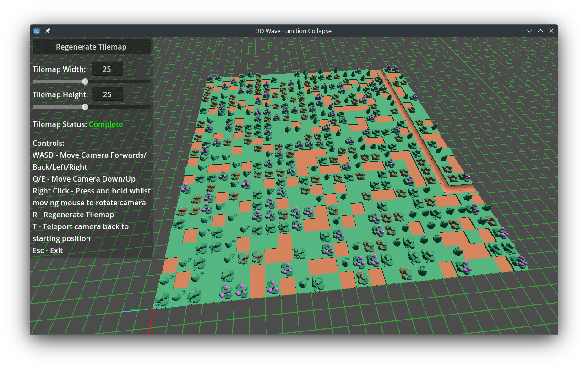Screen dimensions: 588x370
Task: Click the window title text '3D Wave Function Collapse'
Action: 294,31
